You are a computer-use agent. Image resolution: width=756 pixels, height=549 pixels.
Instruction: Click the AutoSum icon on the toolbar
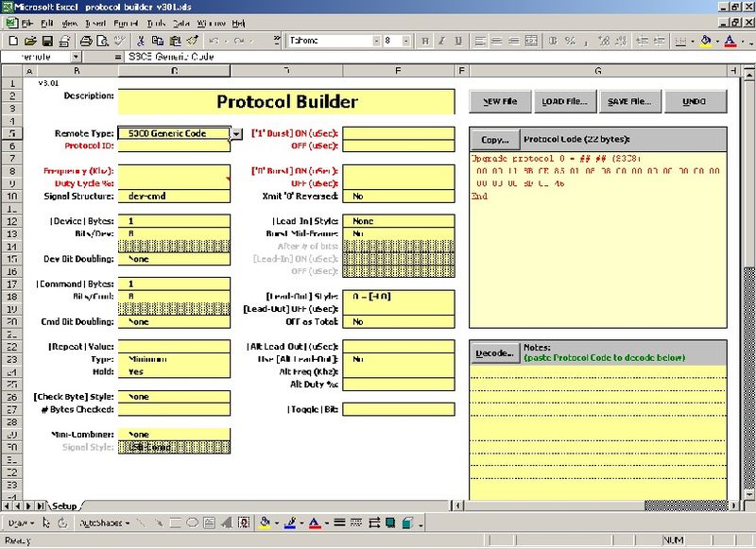tap(276, 41)
